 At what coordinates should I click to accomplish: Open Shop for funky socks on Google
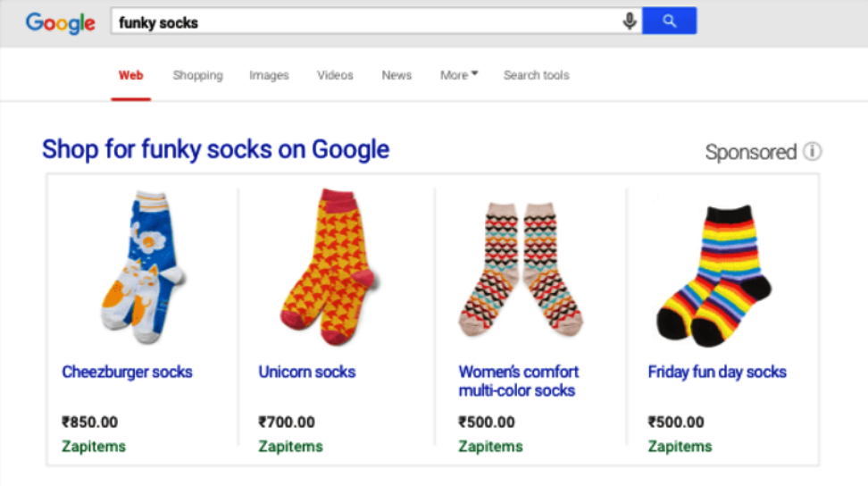pyautogui.click(x=216, y=148)
